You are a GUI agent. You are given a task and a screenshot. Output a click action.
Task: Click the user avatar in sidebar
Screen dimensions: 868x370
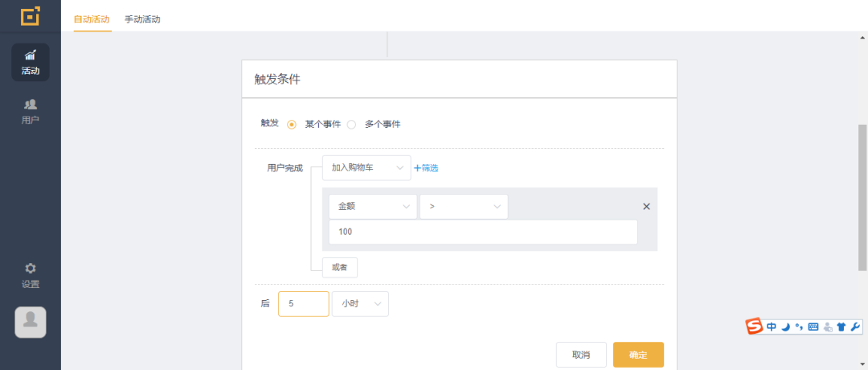31,323
